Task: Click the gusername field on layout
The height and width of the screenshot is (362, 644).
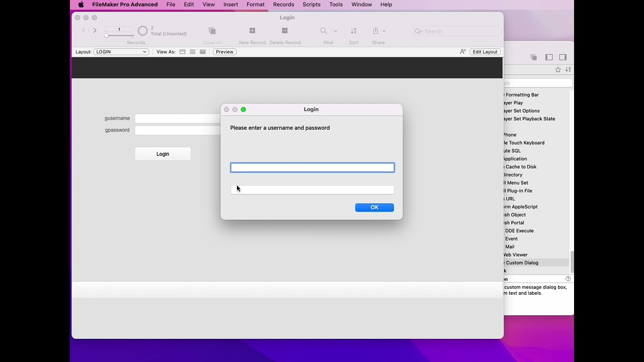Action: [x=178, y=119]
